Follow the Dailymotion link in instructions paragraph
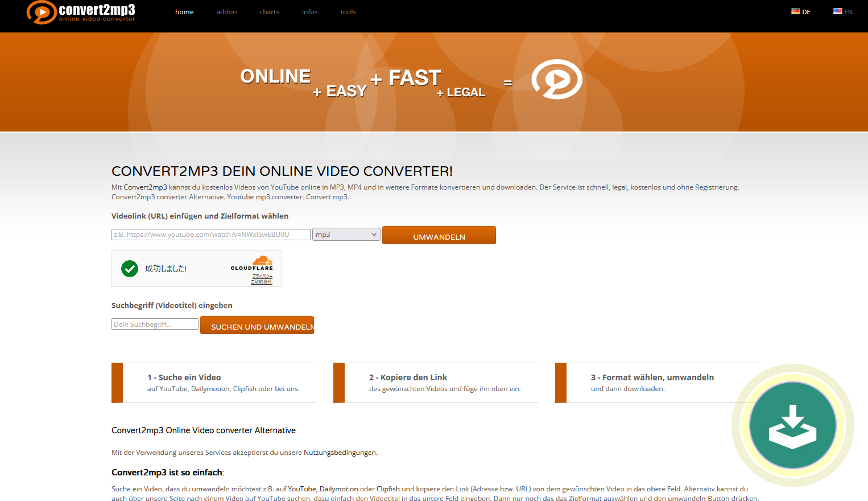The image size is (868, 501). pyautogui.click(x=338, y=489)
